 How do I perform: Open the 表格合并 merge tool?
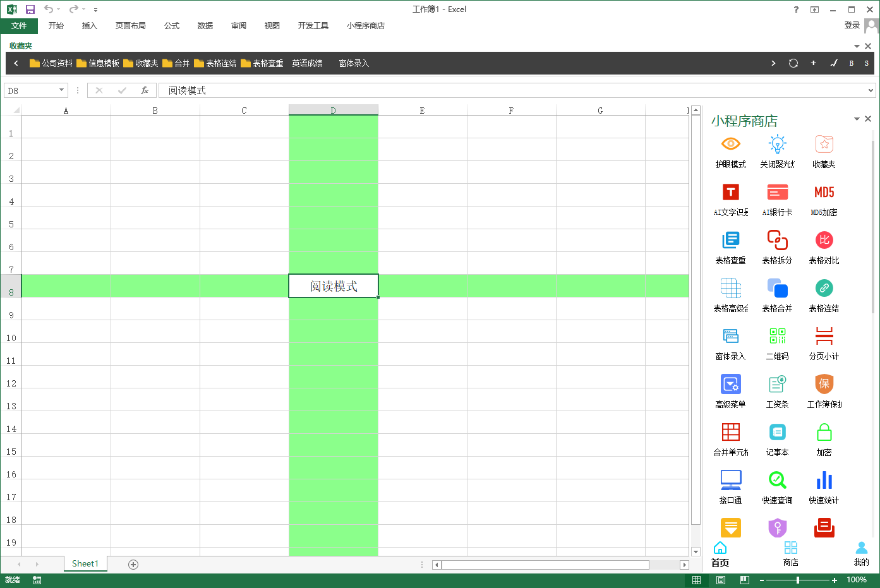click(x=777, y=295)
